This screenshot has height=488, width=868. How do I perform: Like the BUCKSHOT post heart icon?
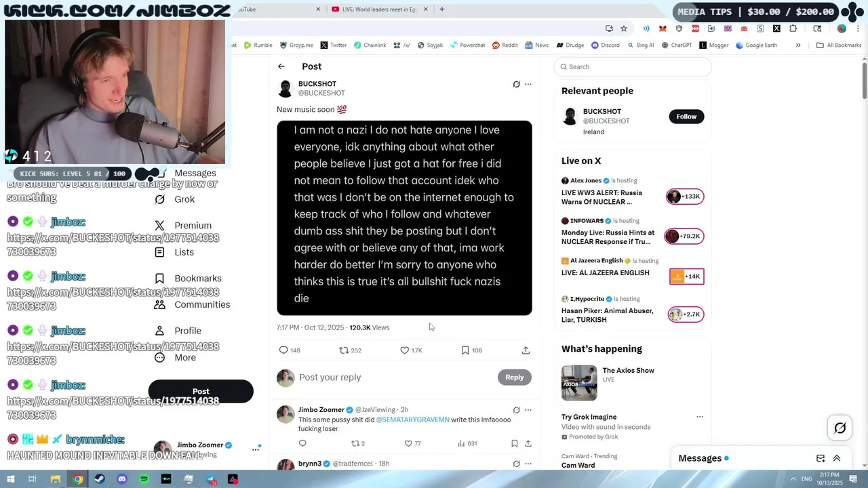tap(405, 350)
